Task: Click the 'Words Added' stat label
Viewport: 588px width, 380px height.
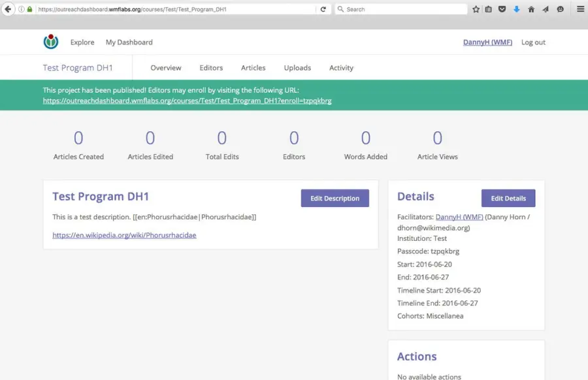Action: 366,157
